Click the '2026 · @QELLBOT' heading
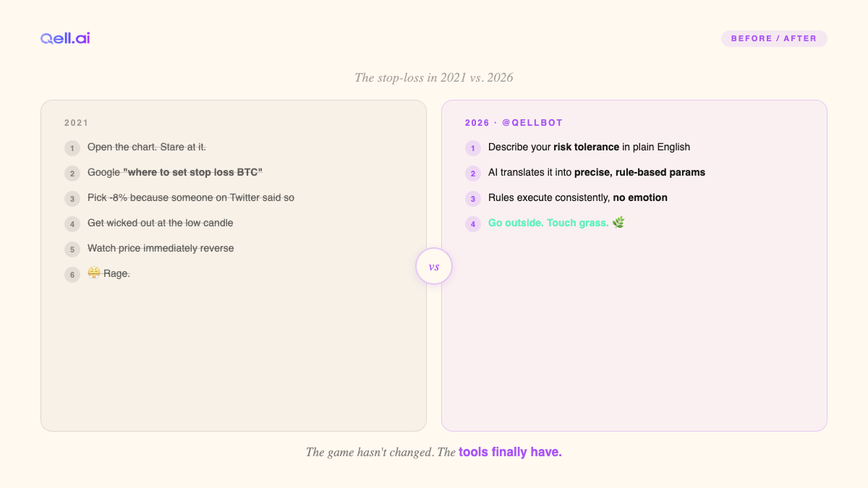 pyautogui.click(x=514, y=123)
